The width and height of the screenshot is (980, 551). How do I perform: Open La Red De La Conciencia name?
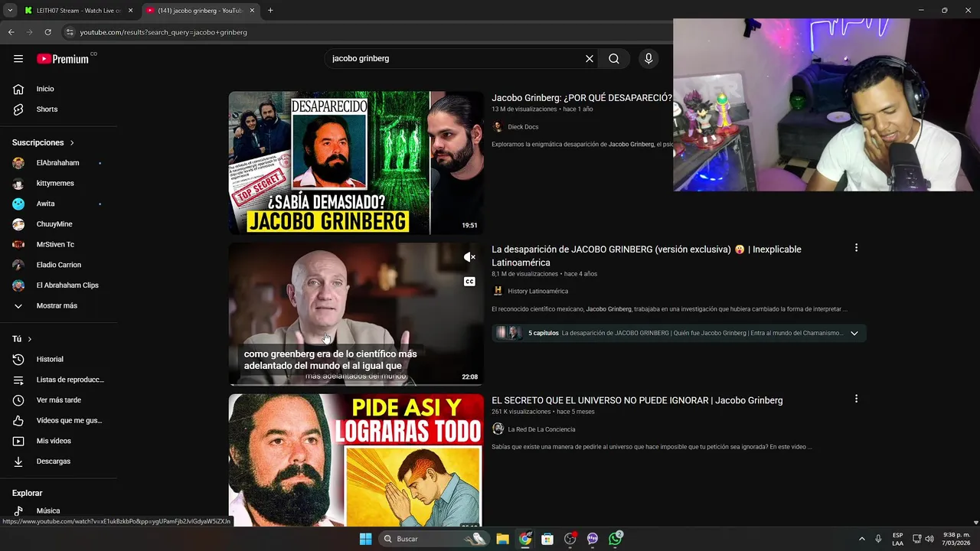click(541, 429)
